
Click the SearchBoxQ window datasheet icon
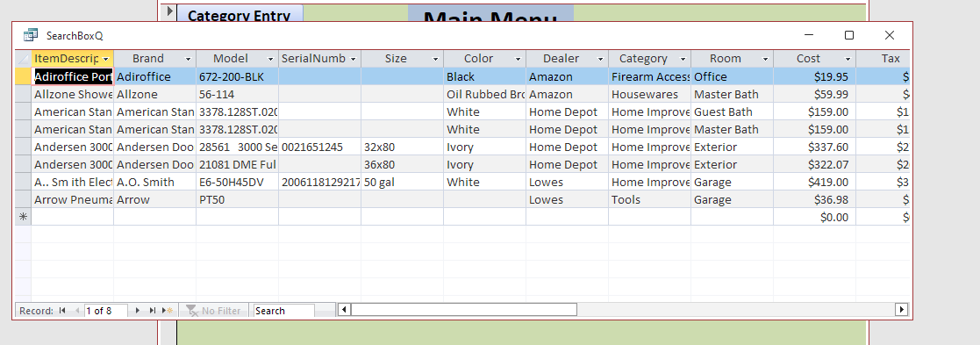pyautogui.click(x=30, y=36)
